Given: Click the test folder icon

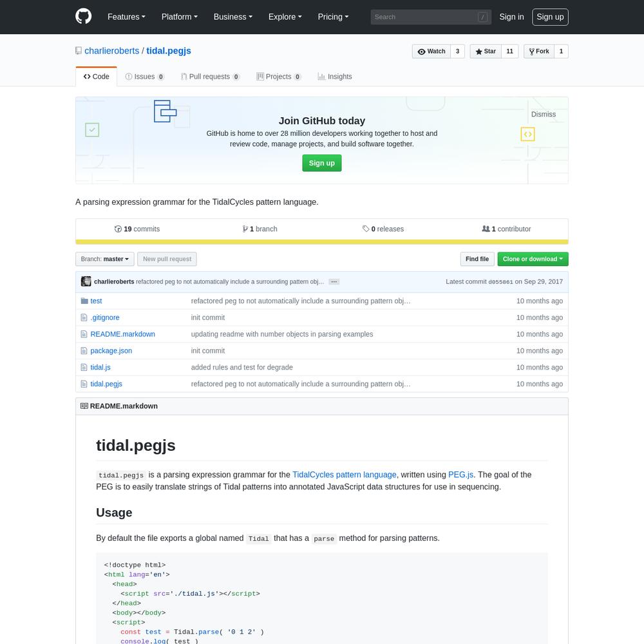Looking at the screenshot, I should [84, 301].
